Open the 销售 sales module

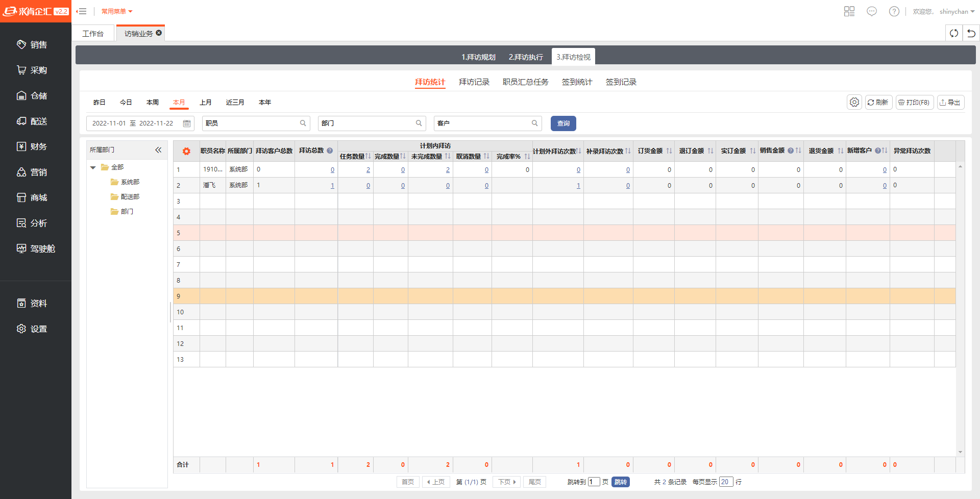coord(32,45)
